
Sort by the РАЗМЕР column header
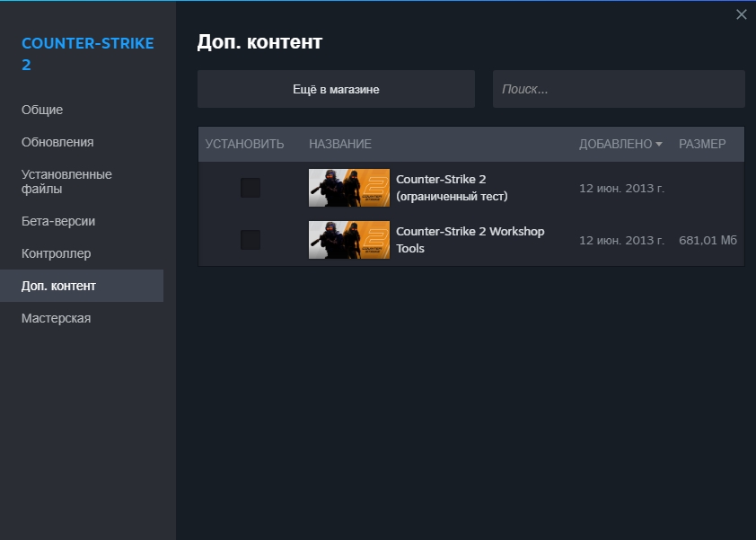point(702,144)
